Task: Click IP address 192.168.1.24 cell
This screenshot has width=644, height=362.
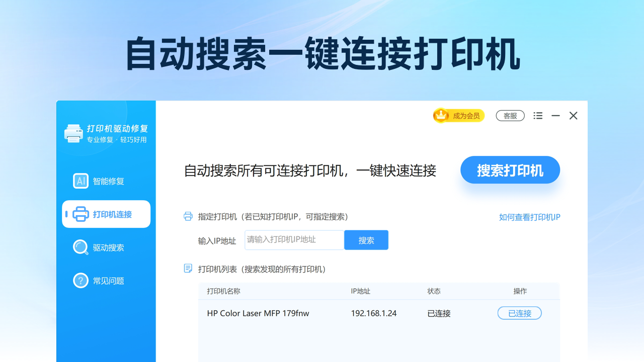Action: 374,313
